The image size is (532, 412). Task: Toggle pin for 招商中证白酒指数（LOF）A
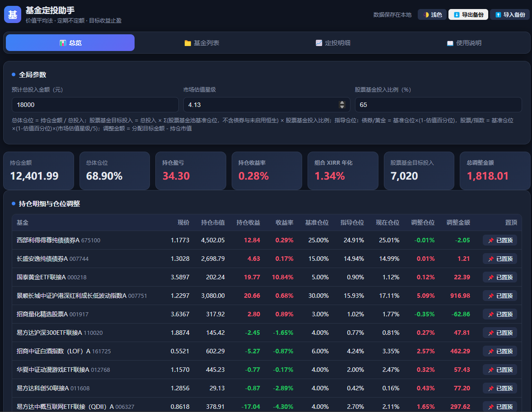click(x=500, y=351)
